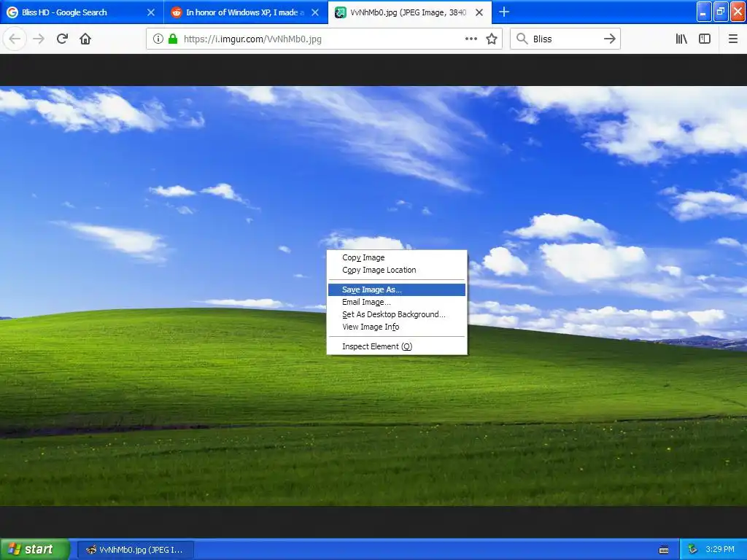
Task: Open the Firefox hamburger menu
Action: pos(732,39)
